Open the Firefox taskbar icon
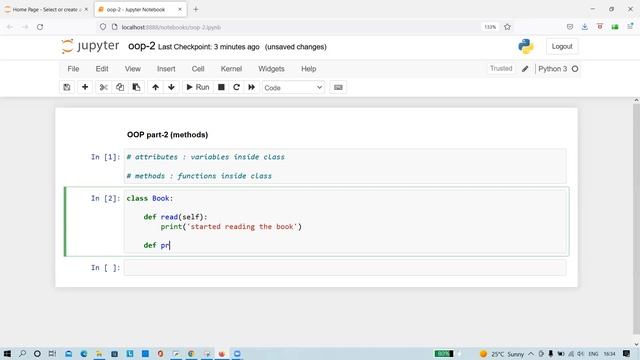The width and height of the screenshot is (640, 360). (222, 353)
